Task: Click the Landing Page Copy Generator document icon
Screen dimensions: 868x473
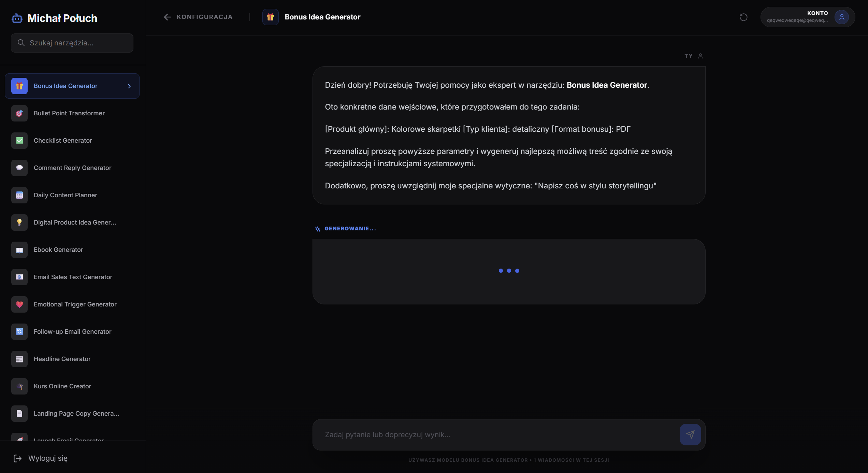Action: point(19,414)
